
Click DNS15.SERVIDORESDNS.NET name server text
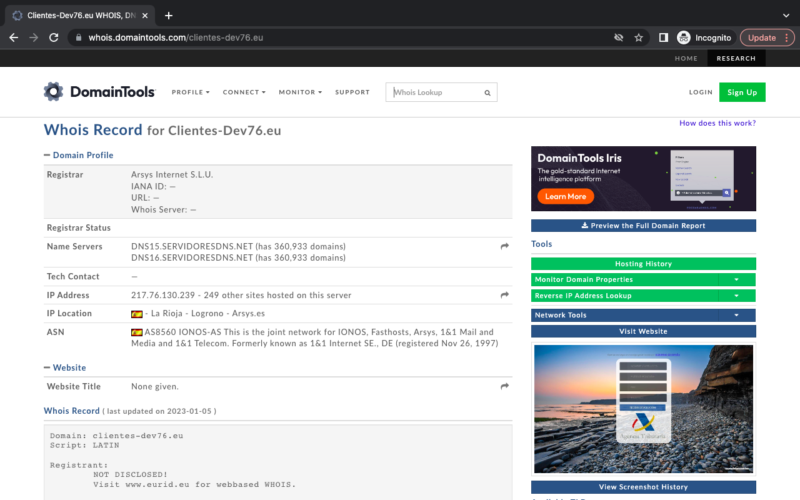coord(192,246)
